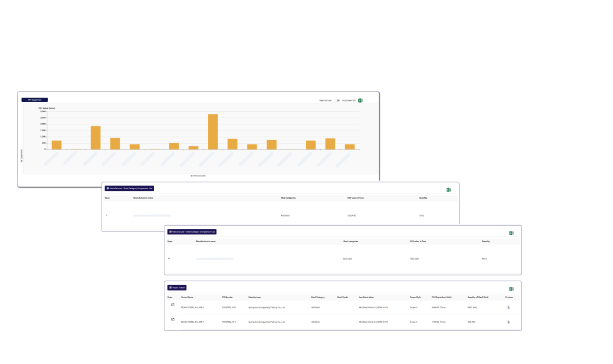Click the Record Name column header
This screenshot has height=364, width=613.
pyautogui.click(x=188, y=297)
